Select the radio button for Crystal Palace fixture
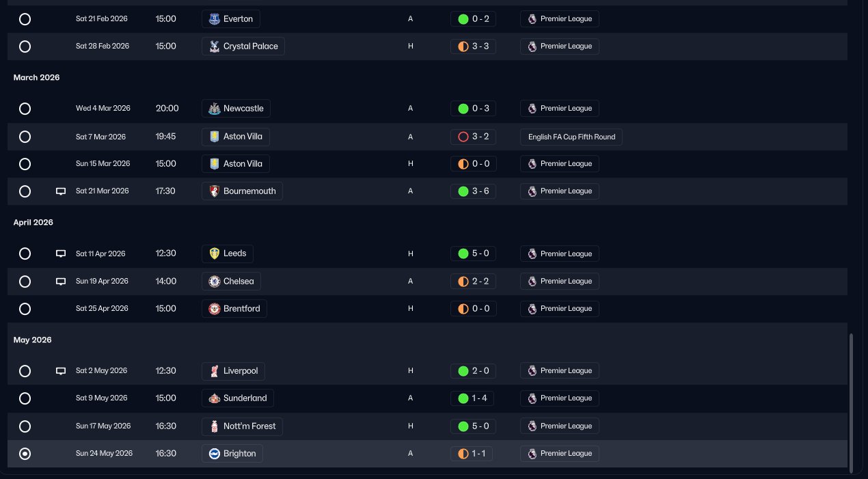Image resolution: width=868 pixels, height=479 pixels. click(25, 46)
